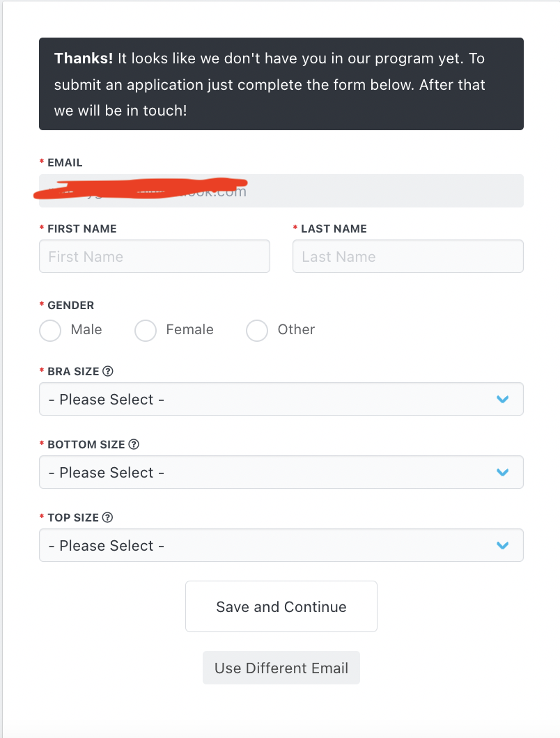The image size is (560, 738).
Task: Open the Top Size help question icon
Action: (x=107, y=517)
